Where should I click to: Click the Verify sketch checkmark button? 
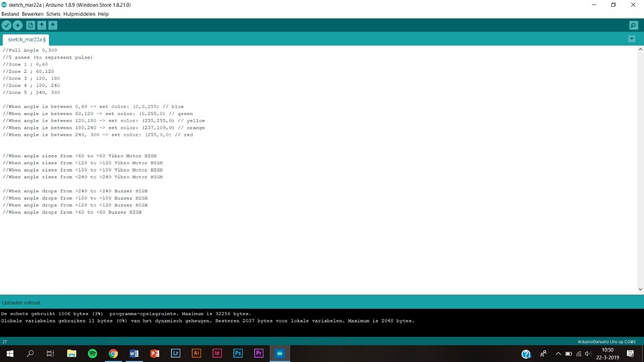6,25
